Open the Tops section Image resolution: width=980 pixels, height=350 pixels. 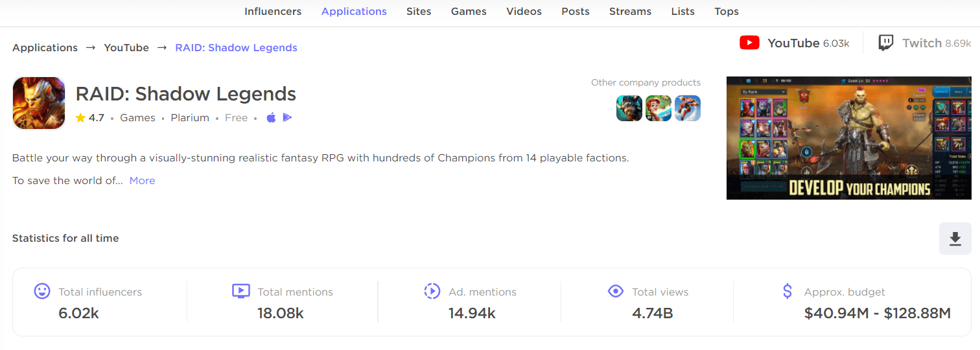[727, 12]
